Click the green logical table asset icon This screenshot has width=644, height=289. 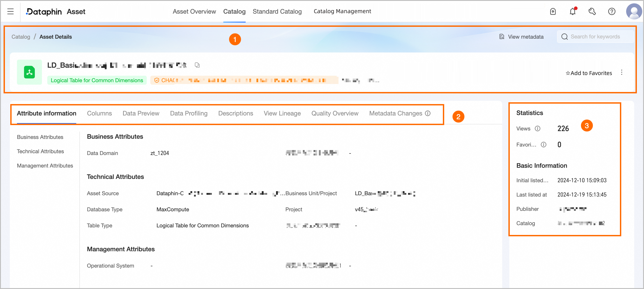[x=29, y=72]
